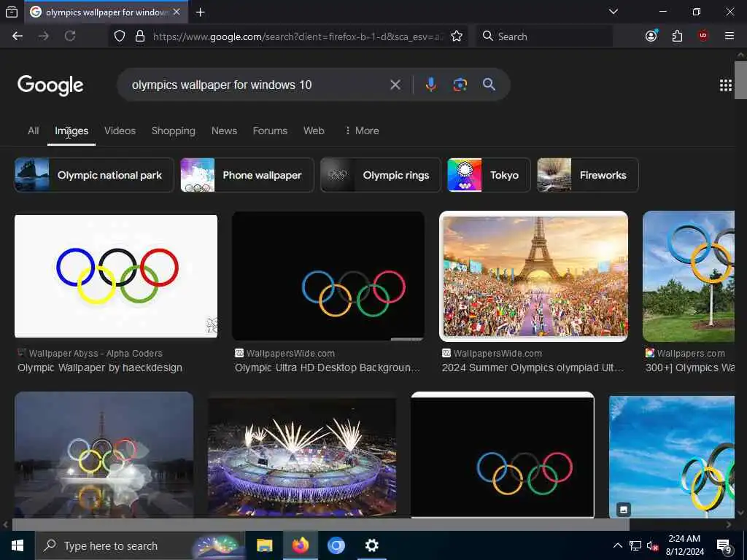The image size is (747, 560).
Task: List all tabs dropdown arrow
Action: tap(614, 12)
